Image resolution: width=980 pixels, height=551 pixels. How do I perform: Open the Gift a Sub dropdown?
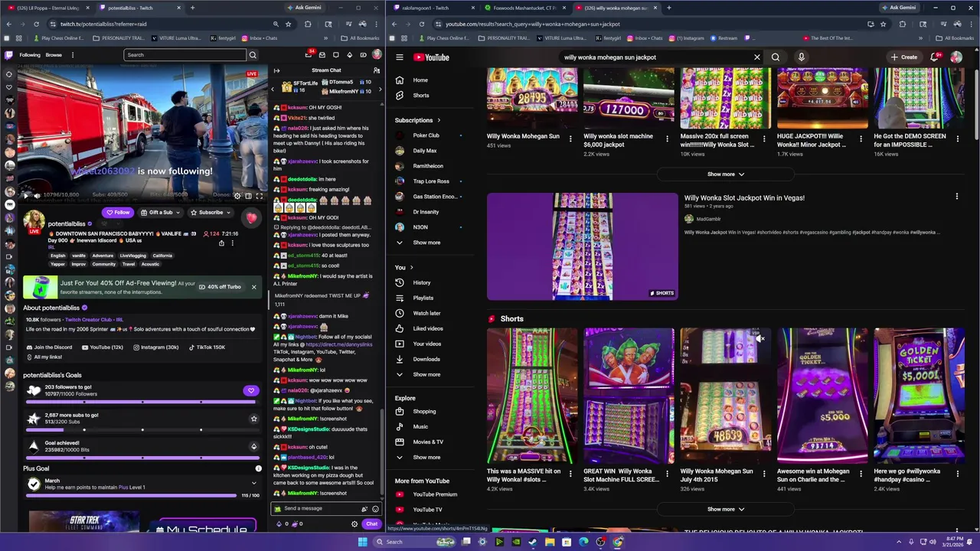pyautogui.click(x=160, y=212)
